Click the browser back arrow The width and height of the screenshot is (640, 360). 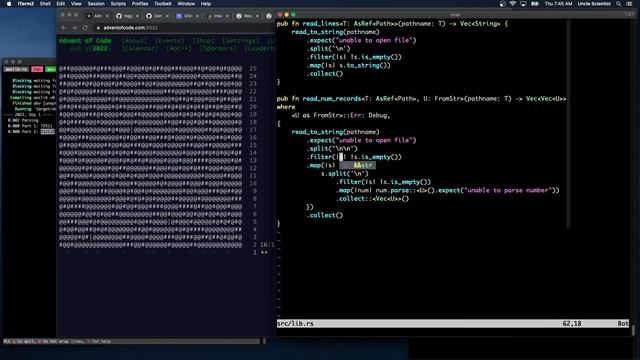click(x=64, y=28)
